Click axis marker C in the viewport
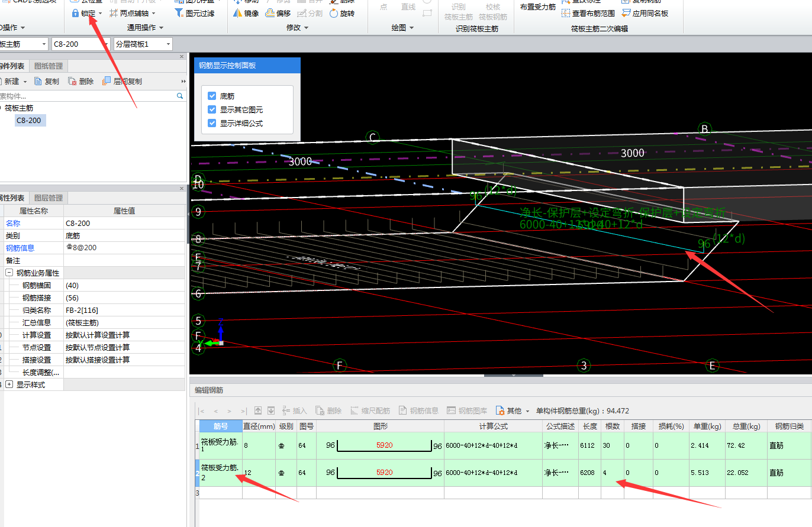The height and width of the screenshot is (527, 812). (372, 138)
